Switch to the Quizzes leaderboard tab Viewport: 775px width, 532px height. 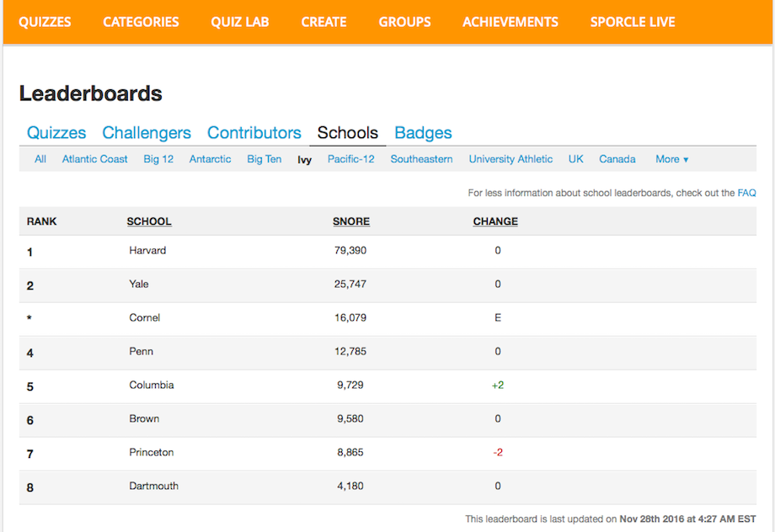pyautogui.click(x=56, y=132)
